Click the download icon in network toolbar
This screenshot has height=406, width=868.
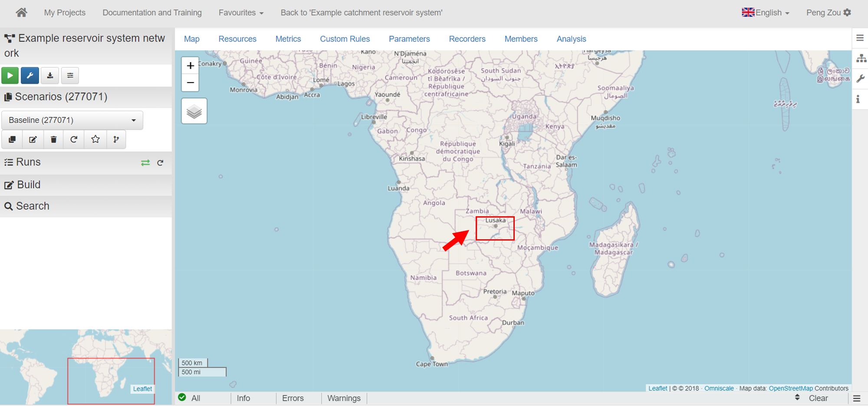coord(50,76)
